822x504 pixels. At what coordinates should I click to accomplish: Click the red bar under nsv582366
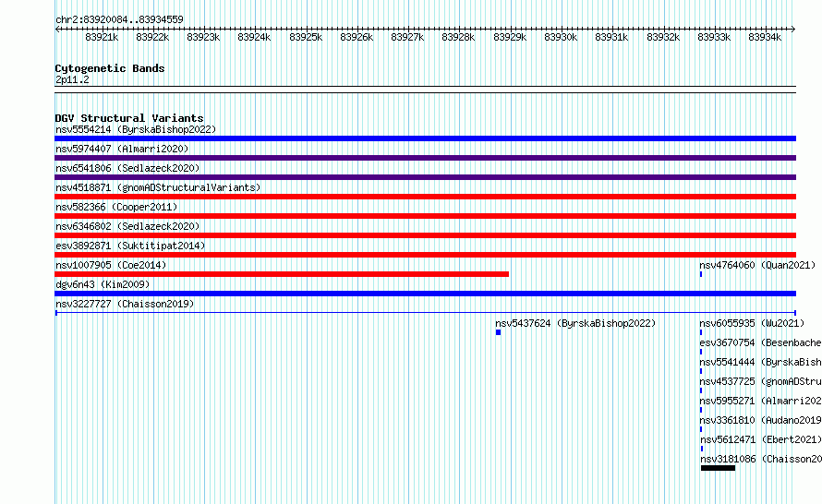tap(425, 216)
